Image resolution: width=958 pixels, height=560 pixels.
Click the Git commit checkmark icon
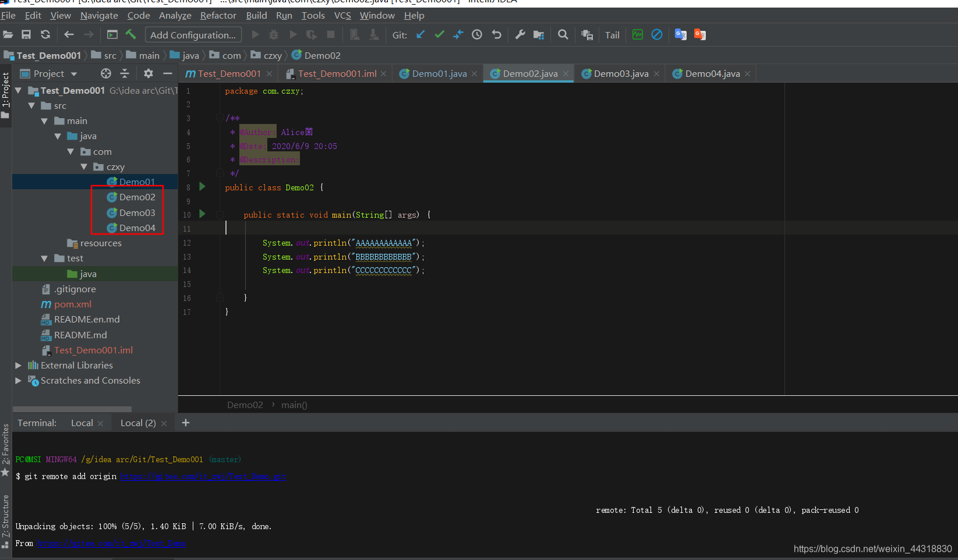pos(439,35)
